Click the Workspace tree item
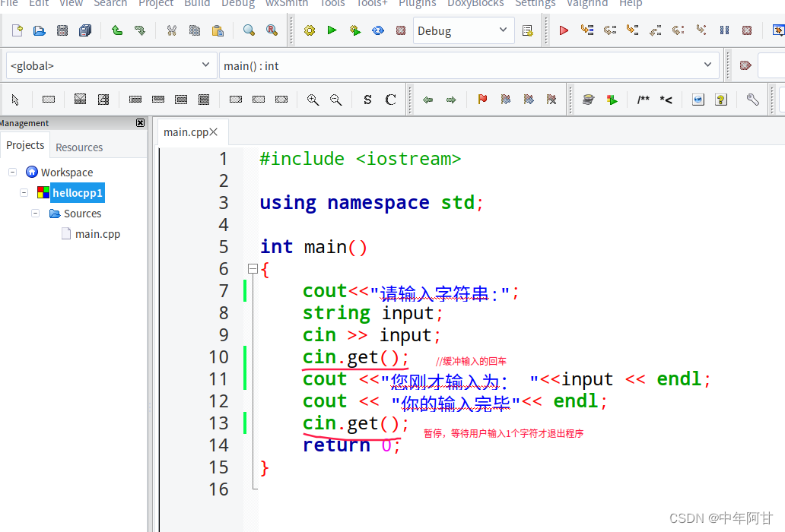This screenshot has width=785, height=532. [x=67, y=172]
